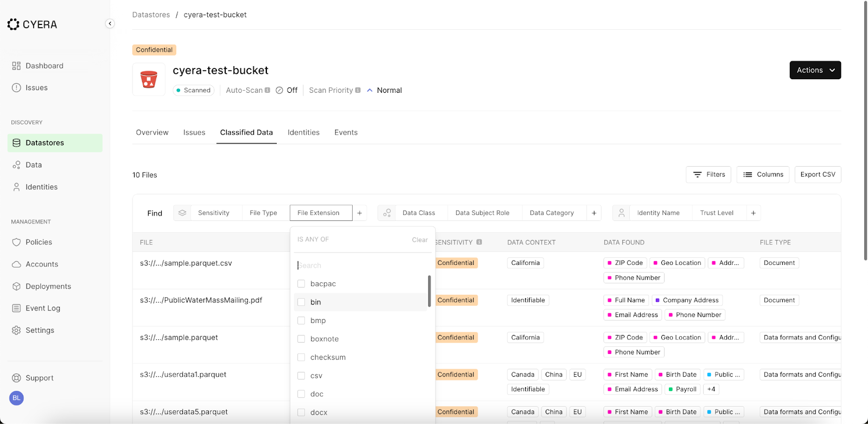Click the info icon next to Sensitivity column
The image size is (868, 424).
pos(479,242)
